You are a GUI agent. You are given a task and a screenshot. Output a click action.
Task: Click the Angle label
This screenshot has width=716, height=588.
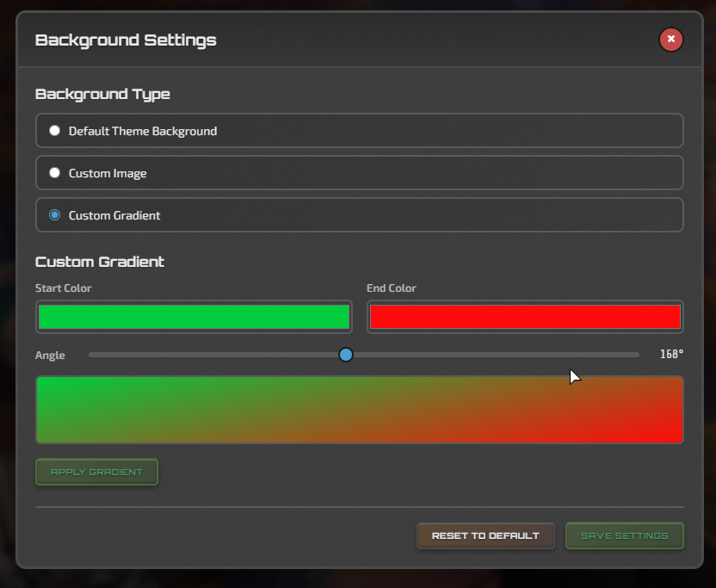click(50, 356)
